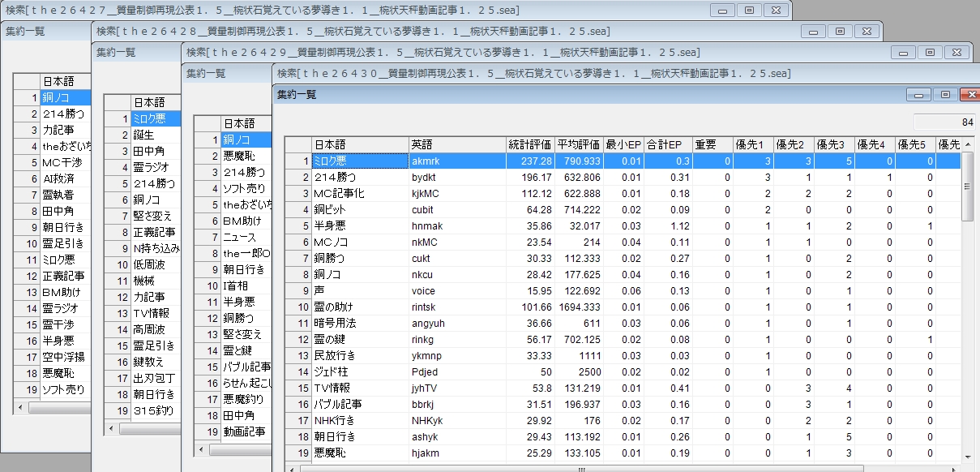Select the row with English name cubit
This screenshot has width=980, height=472.
pyautogui.click(x=456, y=210)
